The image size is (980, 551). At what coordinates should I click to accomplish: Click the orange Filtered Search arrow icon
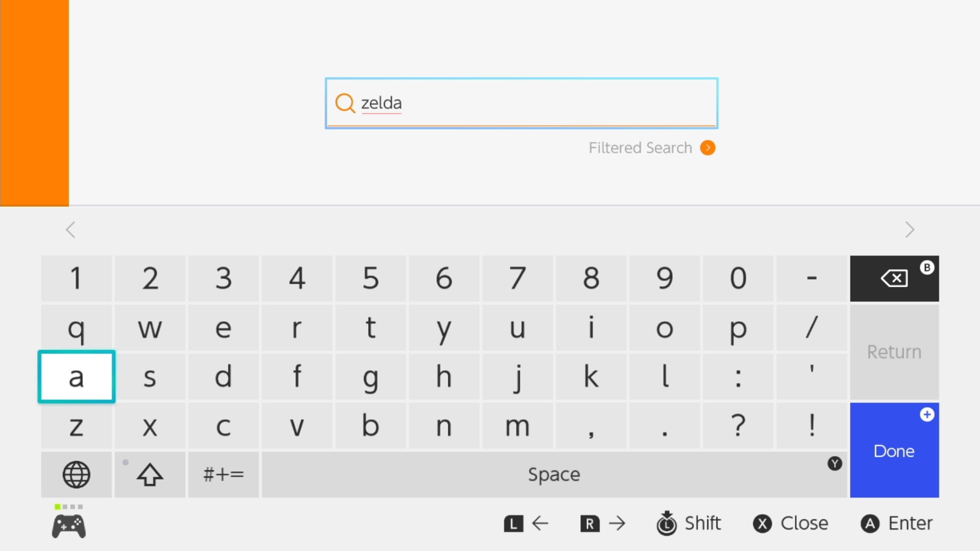point(708,148)
